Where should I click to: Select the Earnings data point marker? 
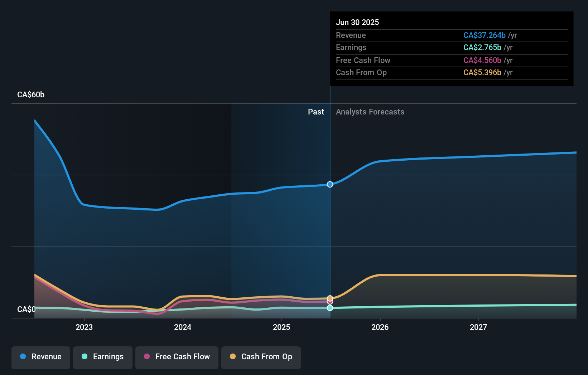(330, 308)
